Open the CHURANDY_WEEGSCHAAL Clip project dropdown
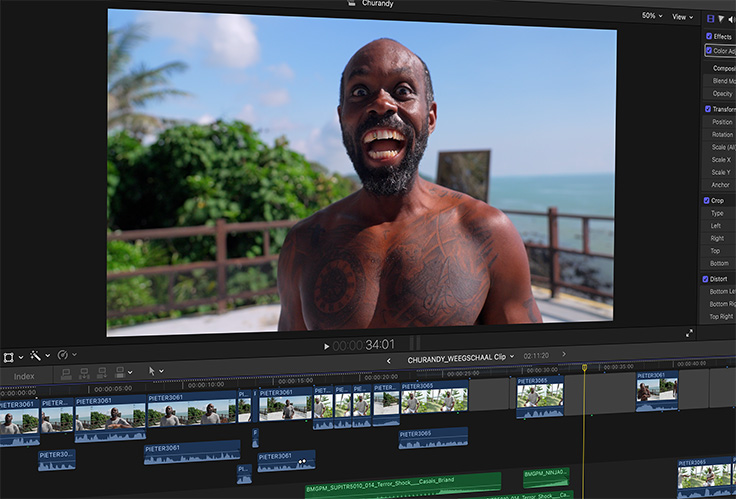Screen dimensions: 736x499 [x=461, y=358]
